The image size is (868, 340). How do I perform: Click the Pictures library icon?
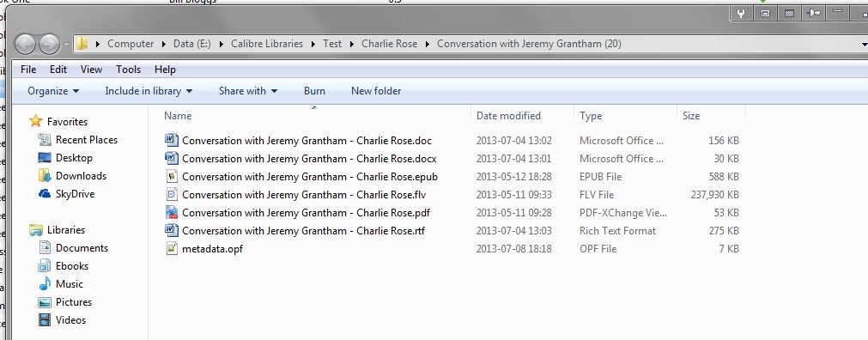click(x=45, y=302)
